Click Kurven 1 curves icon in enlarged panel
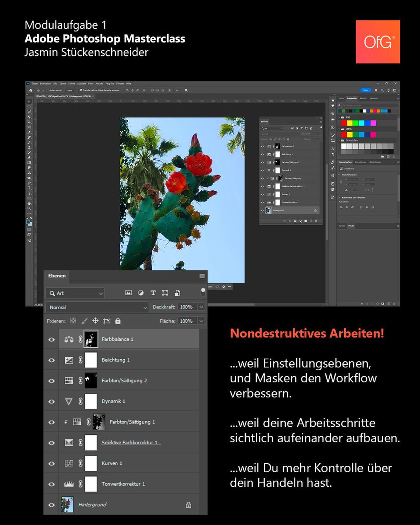This screenshot has width=420, height=525. click(x=69, y=463)
